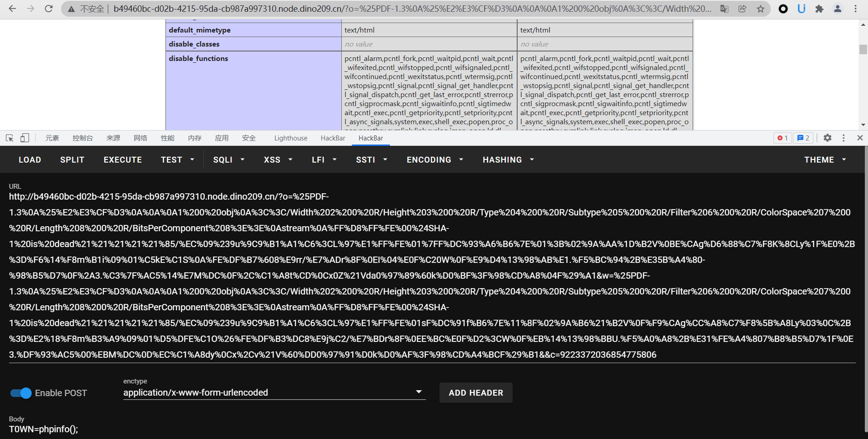Click the page scrollbar down arrow
Screen dimensions: 868x439
[863, 125]
